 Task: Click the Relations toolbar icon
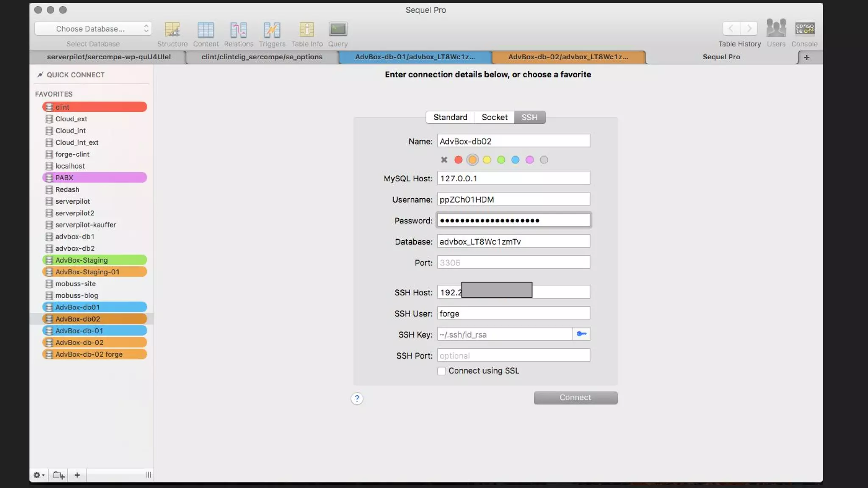tap(239, 30)
